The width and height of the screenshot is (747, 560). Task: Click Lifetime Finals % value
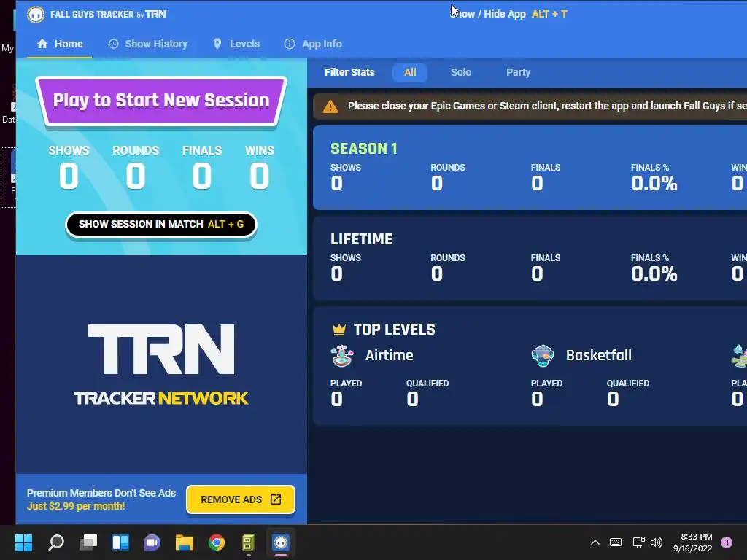pos(654,274)
